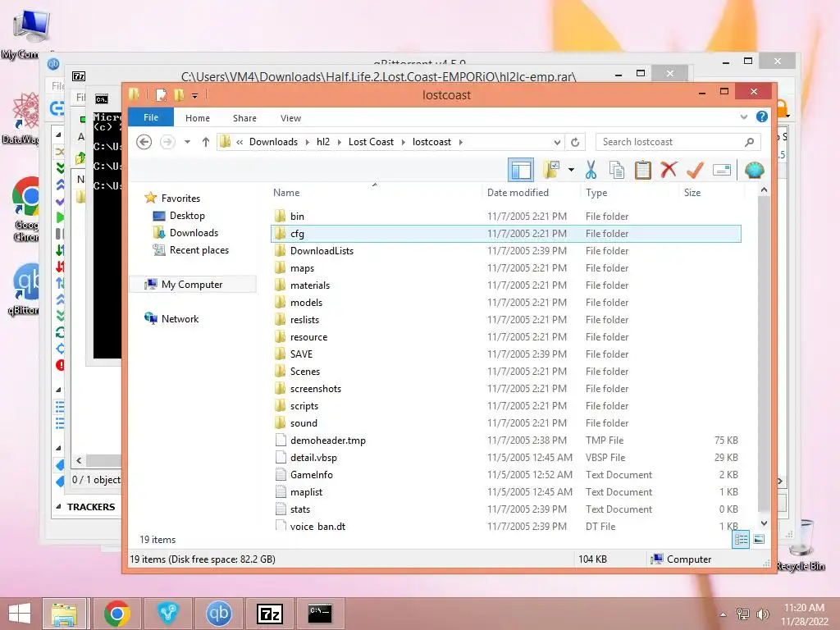840x630 pixels.
Task: Click the Forward navigation arrow
Action: [x=167, y=142]
